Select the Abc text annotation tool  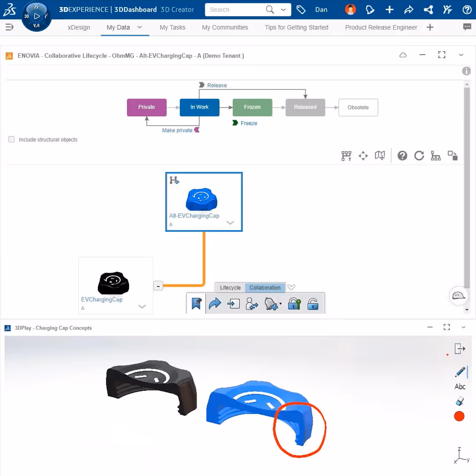(x=460, y=387)
